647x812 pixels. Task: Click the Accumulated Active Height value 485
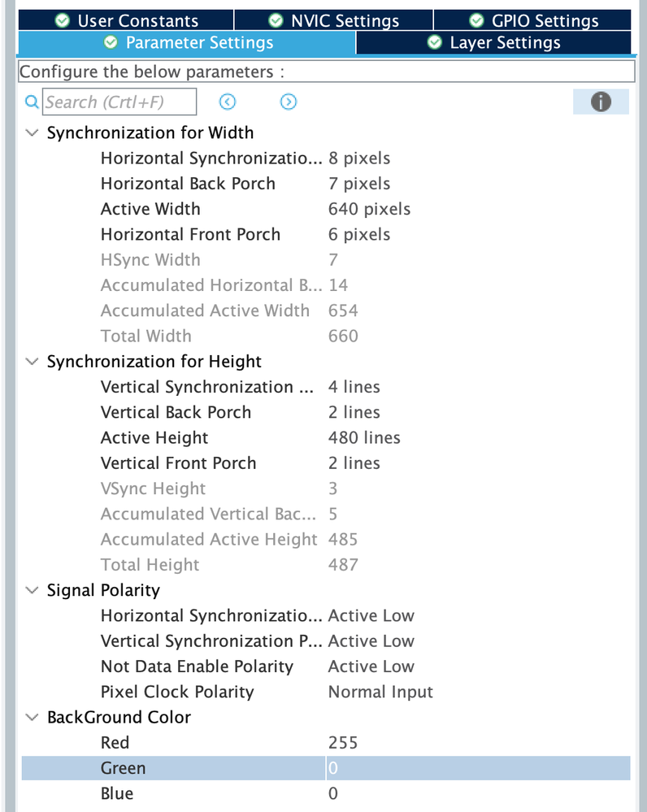pos(343,539)
